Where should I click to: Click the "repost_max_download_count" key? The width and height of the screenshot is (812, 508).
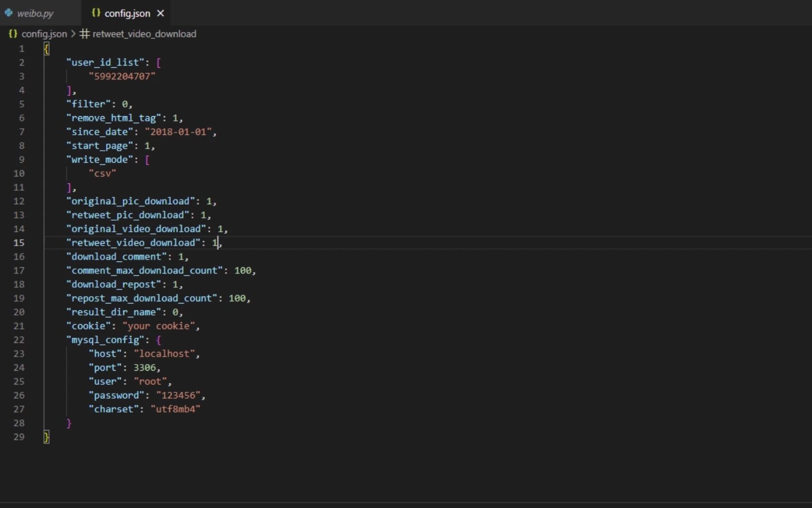pos(142,298)
